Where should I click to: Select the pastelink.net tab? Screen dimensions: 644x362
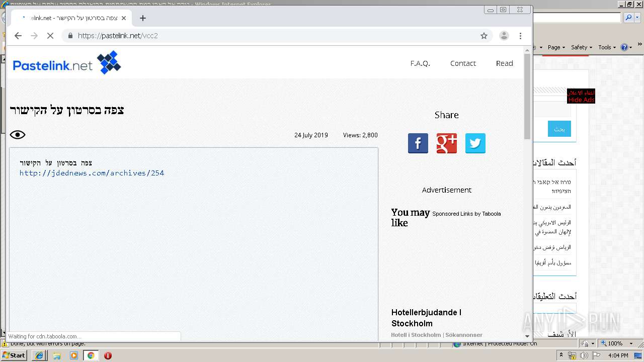70,18
